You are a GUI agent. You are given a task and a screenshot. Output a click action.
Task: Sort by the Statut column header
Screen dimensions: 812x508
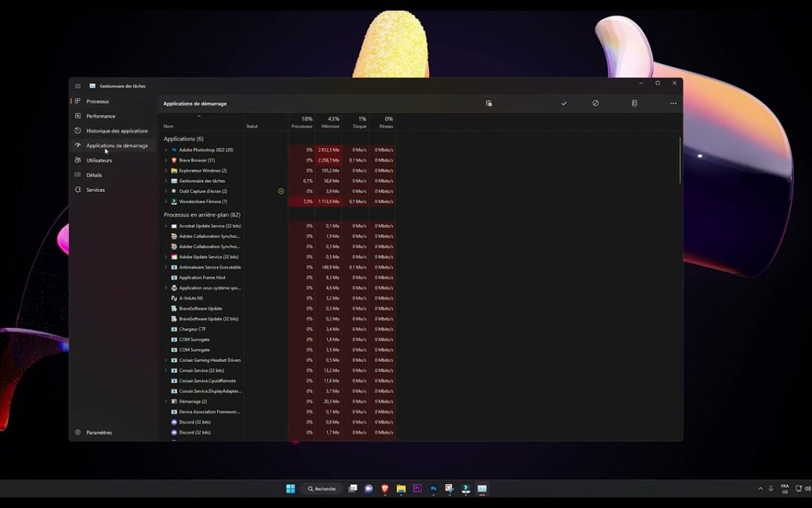pos(265,123)
